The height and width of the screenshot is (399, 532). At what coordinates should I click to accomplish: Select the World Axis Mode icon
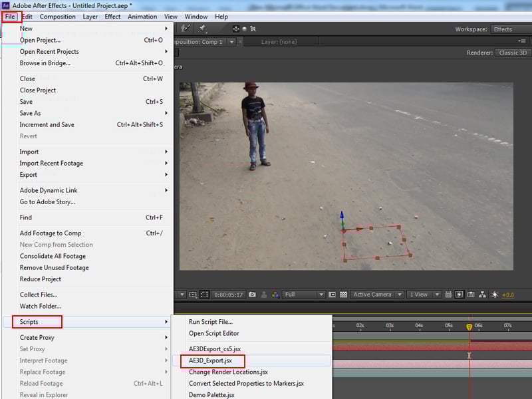244,29
